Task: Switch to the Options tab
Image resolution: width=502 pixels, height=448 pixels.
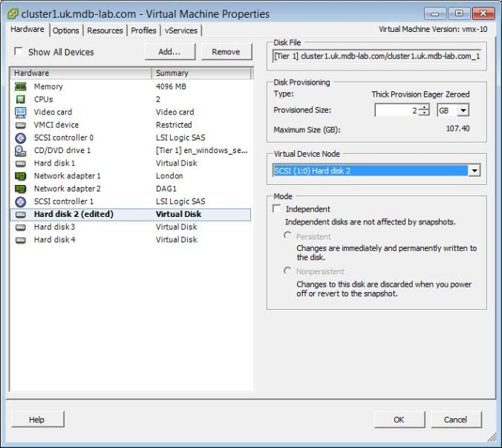Action: [66, 30]
